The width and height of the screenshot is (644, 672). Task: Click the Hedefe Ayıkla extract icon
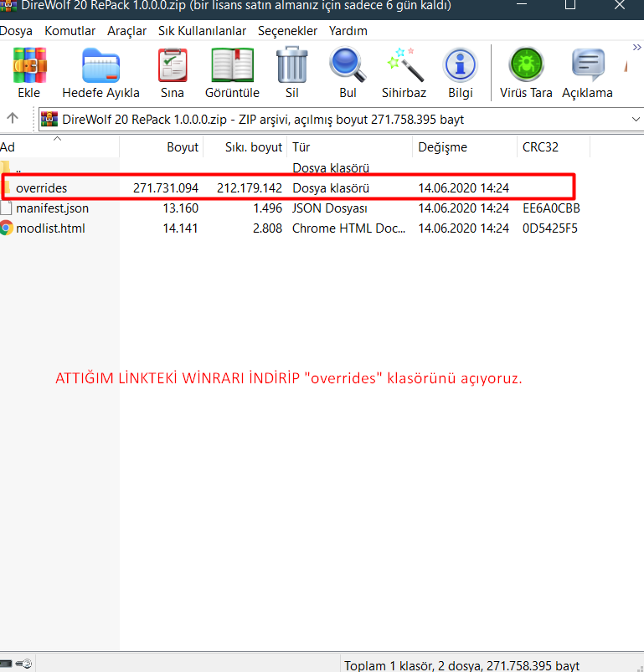coord(100,65)
